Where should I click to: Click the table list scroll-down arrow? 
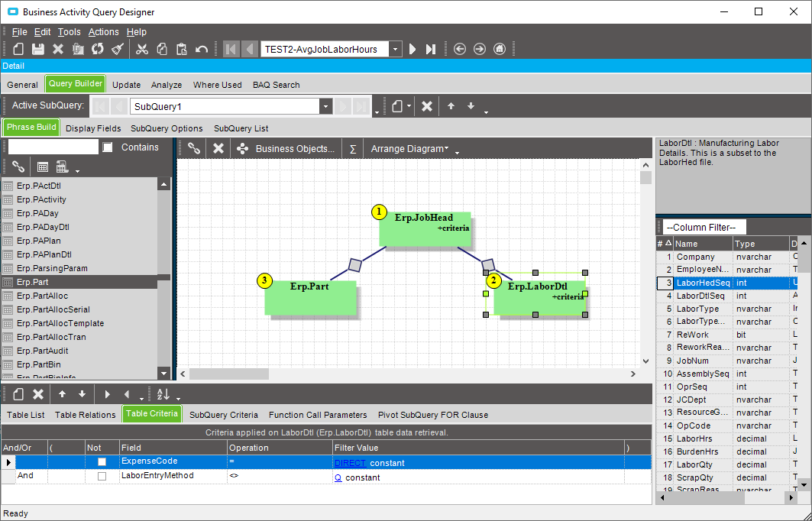(163, 374)
